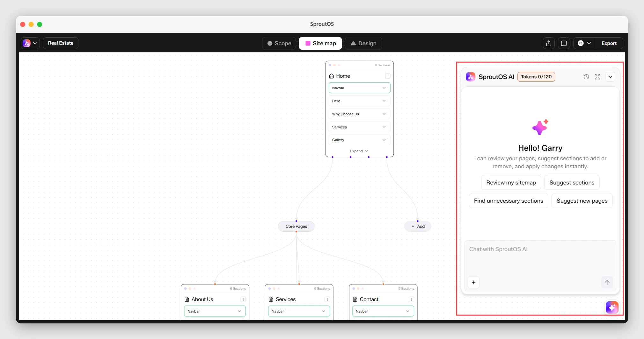The image size is (644, 339).
Task: Click the floating AI assistant icon at bottom right
Action: (611, 307)
